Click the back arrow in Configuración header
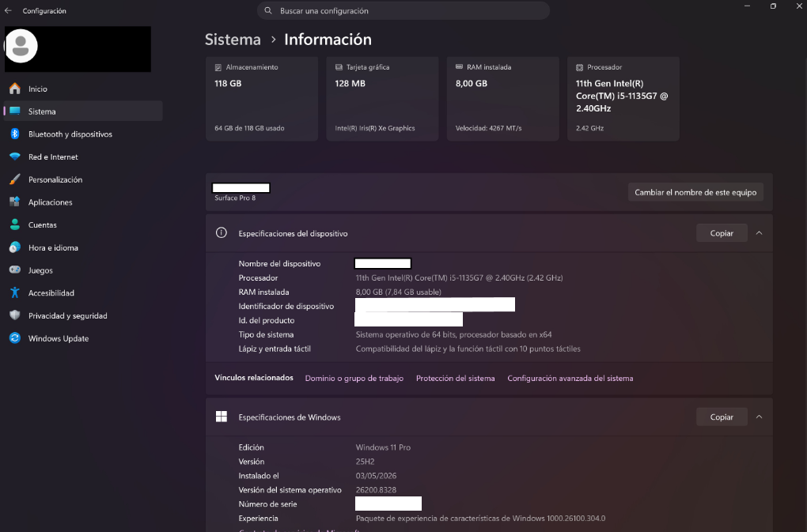 [8, 11]
